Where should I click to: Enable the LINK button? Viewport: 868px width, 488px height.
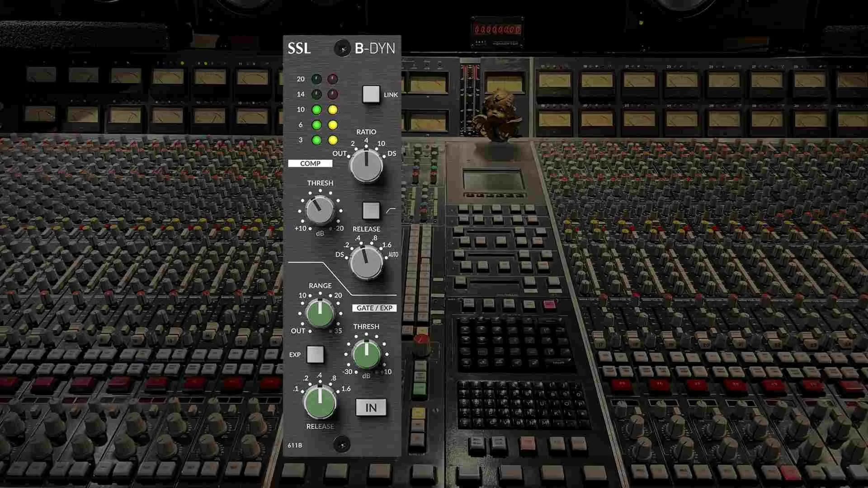click(x=372, y=94)
